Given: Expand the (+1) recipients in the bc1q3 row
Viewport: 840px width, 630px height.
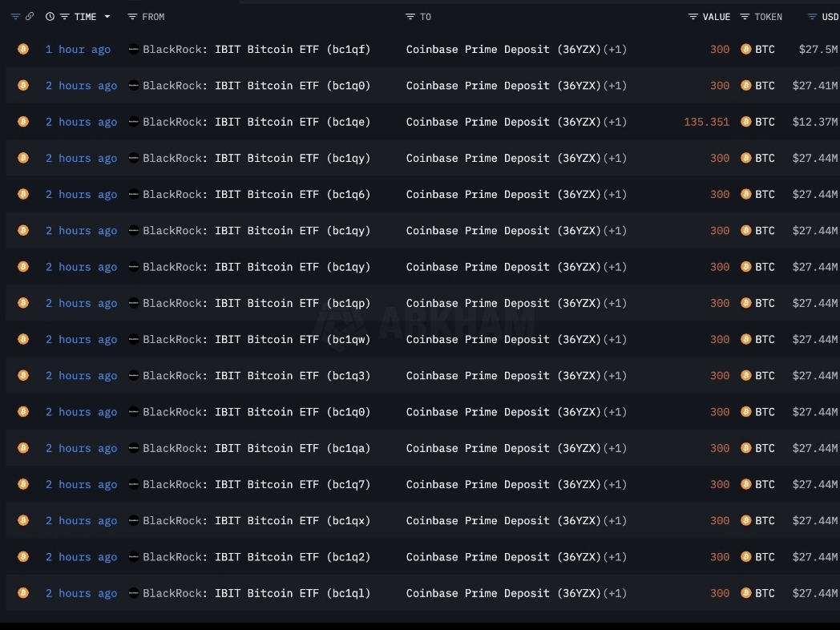Looking at the screenshot, I should pyautogui.click(x=615, y=376).
